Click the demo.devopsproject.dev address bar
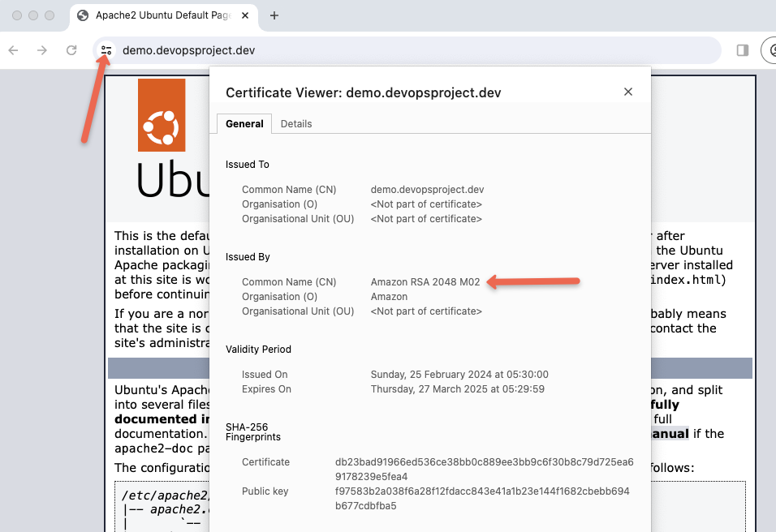776x532 pixels. pos(407,50)
